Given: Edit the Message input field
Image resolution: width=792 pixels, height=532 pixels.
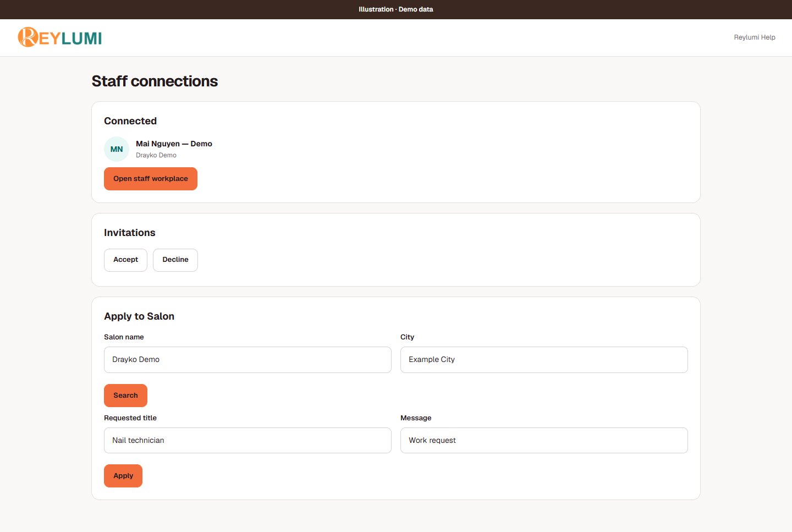Looking at the screenshot, I should tap(544, 441).
